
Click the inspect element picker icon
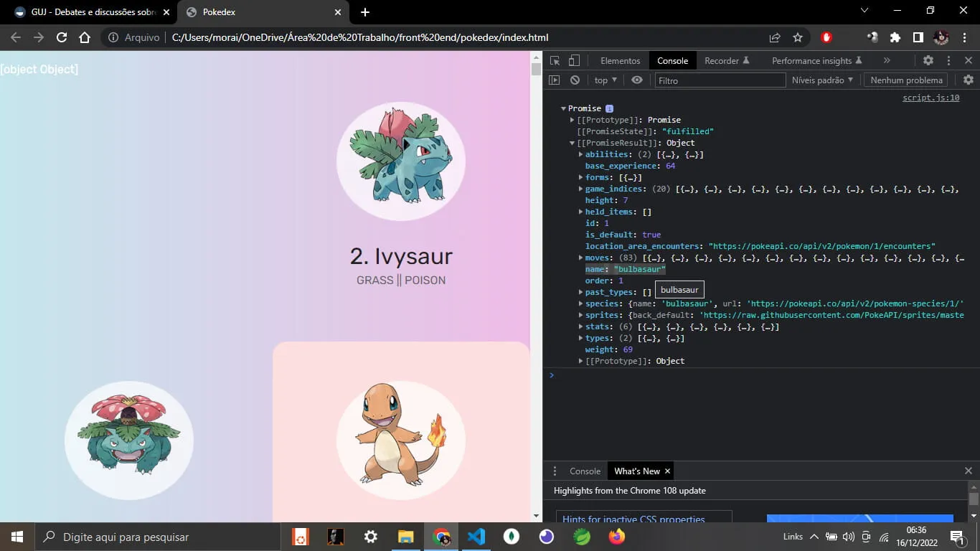[x=555, y=61]
